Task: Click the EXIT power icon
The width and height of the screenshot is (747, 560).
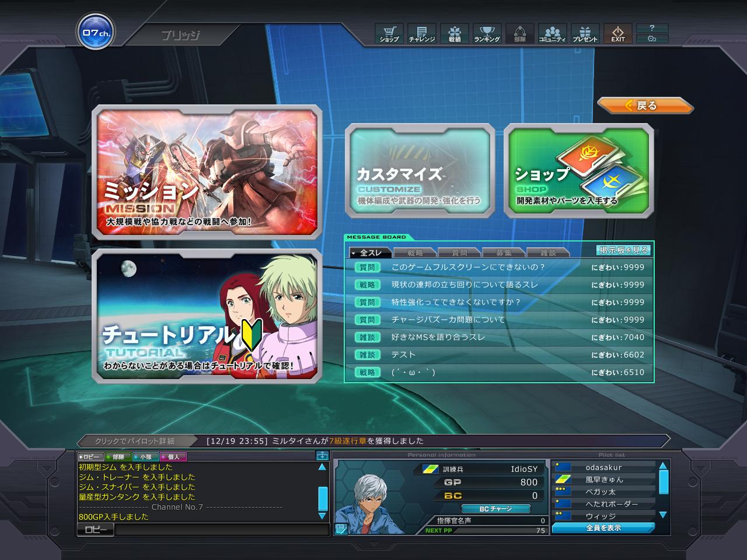Action: [617, 33]
